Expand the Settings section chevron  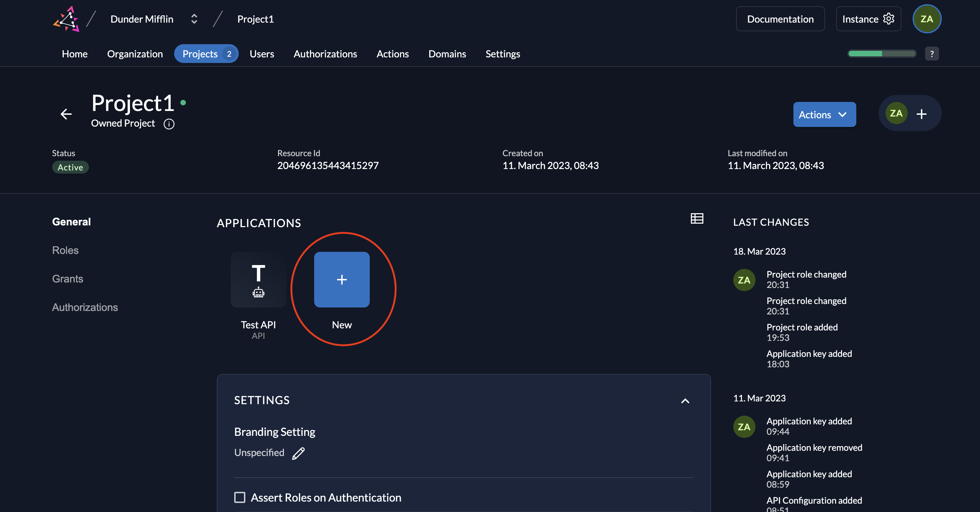point(685,400)
